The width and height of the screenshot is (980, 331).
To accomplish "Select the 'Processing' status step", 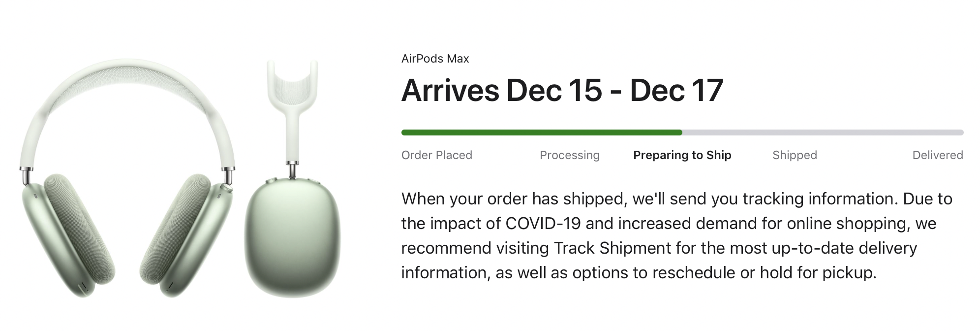I will coord(570,155).
